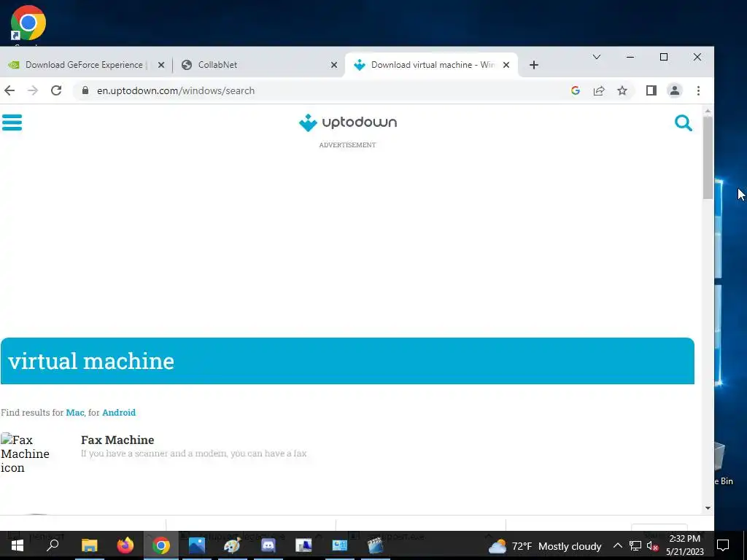Open the Windows Start menu

pyautogui.click(x=18, y=545)
